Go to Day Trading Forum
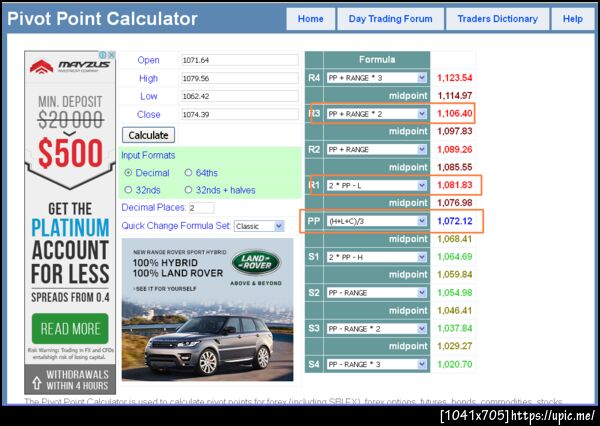600x426 pixels. point(390,19)
